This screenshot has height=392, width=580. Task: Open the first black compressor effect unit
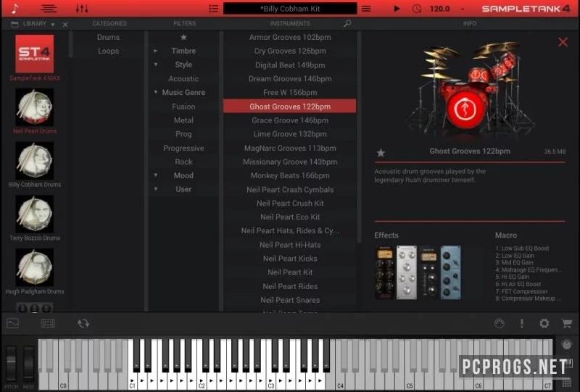(x=384, y=272)
